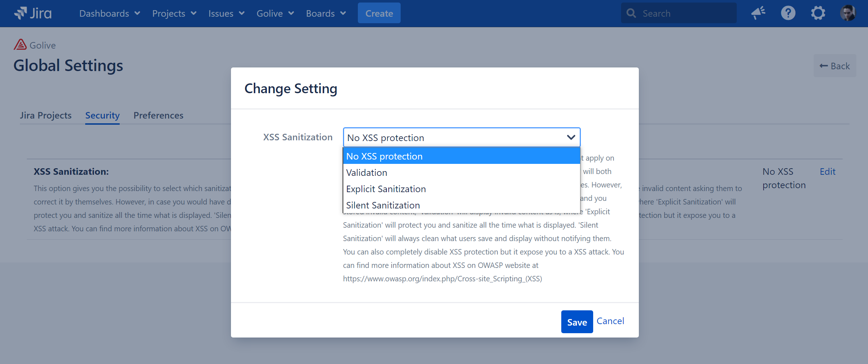Collapse the XSS Sanitization dropdown arrow

571,137
